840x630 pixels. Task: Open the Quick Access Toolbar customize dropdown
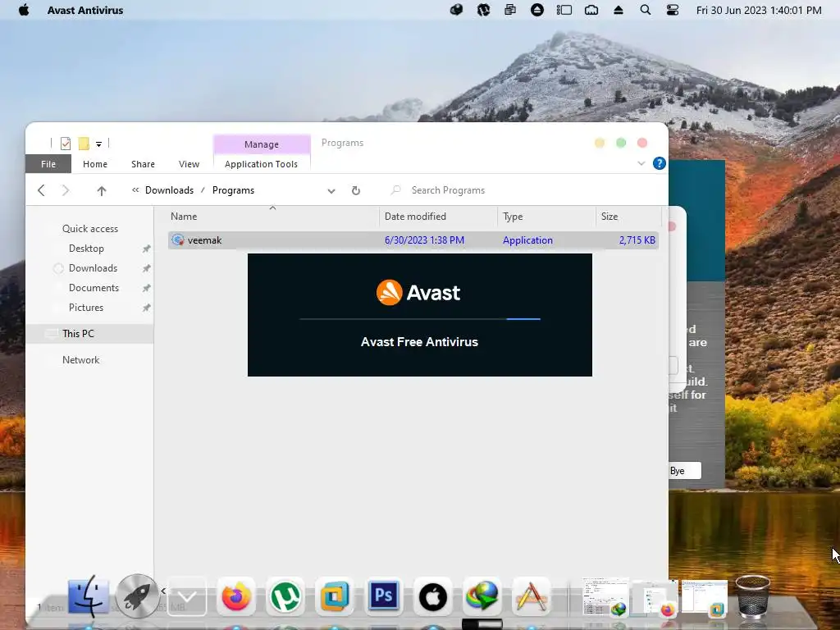[98, 144]
